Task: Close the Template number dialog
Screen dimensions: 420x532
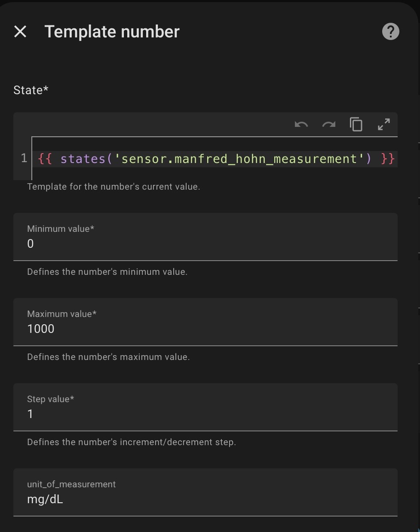Action: click(x=20, y=31)
